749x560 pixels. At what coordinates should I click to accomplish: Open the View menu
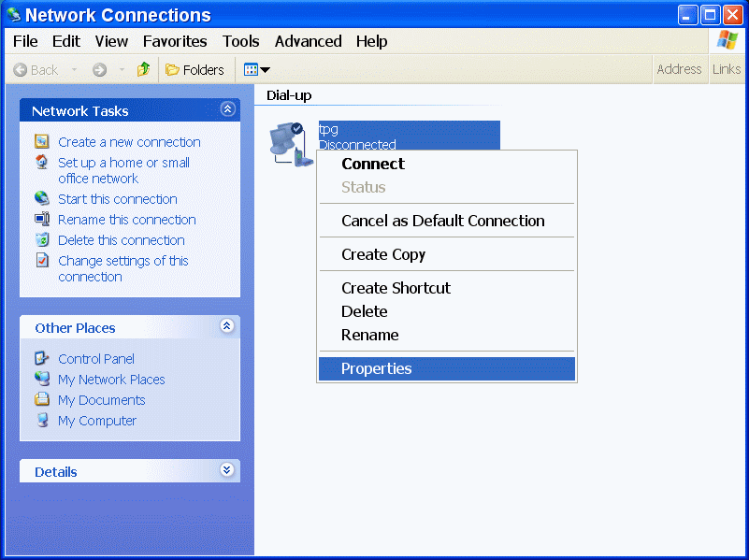[111, 41]
